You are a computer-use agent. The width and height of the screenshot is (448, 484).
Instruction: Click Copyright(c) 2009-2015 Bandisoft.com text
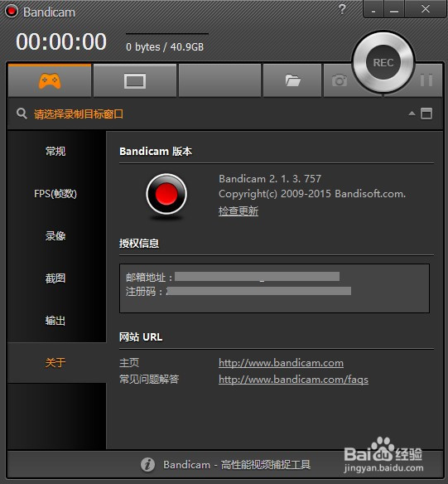coord(312,194)
